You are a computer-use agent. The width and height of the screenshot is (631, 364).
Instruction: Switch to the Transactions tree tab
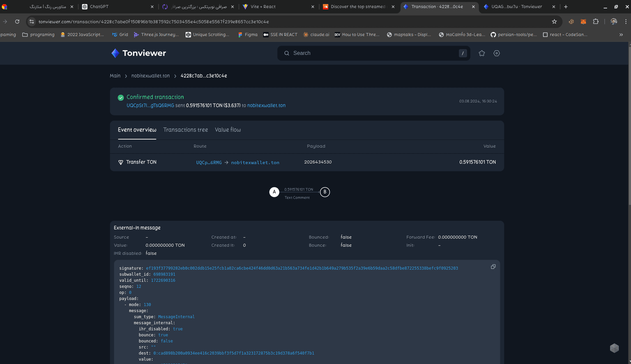point(185,130)
